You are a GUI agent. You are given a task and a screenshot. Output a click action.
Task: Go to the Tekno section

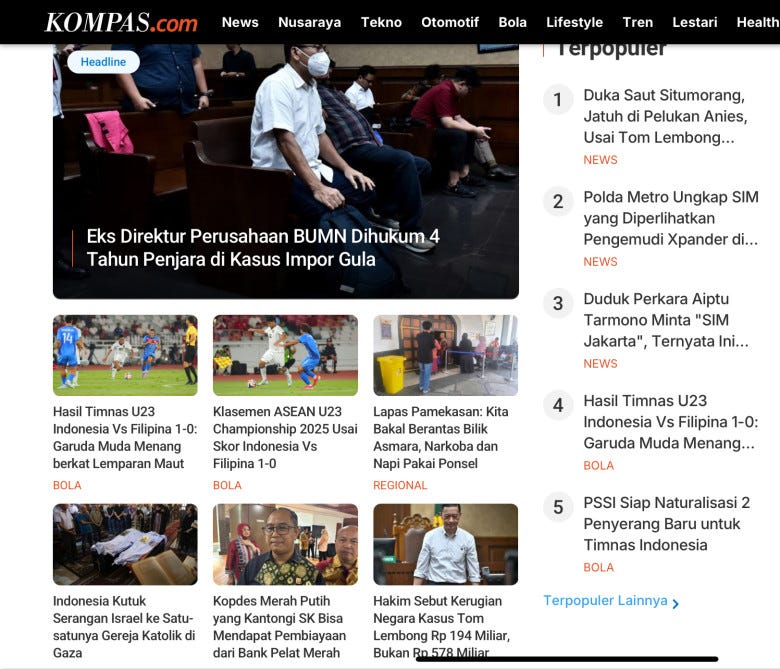tap(381, 22)
